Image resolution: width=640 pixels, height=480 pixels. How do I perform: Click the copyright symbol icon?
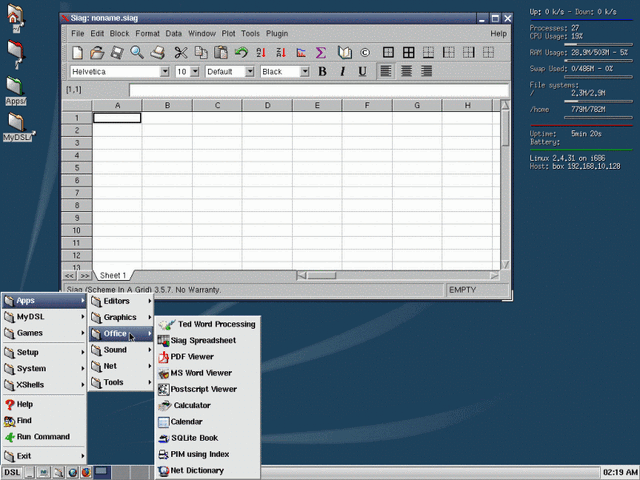(365, 52)
